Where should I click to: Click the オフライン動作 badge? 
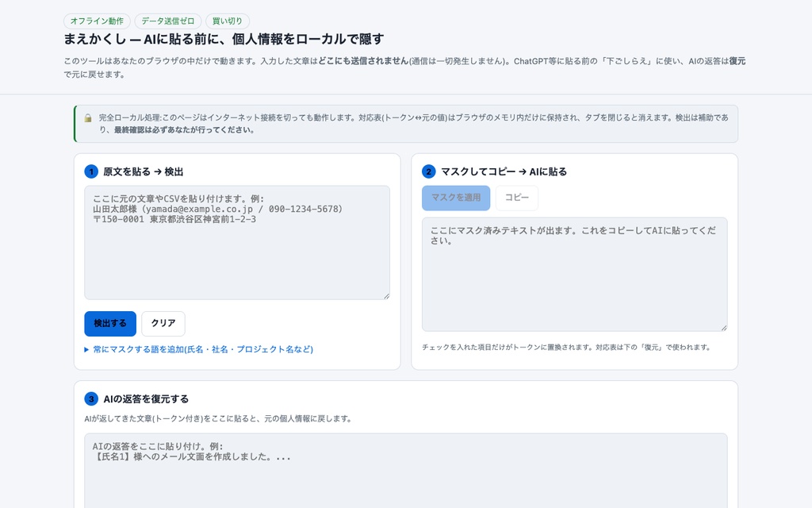(97, 21)
